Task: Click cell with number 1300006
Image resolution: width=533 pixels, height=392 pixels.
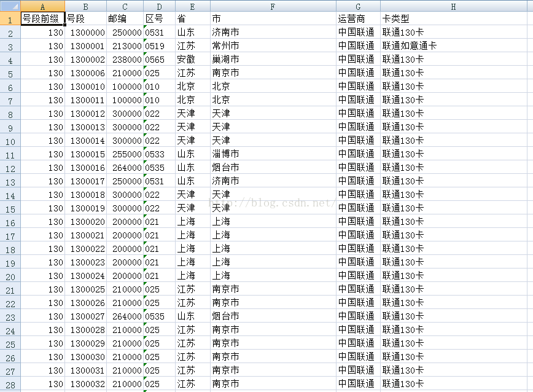Action: 86,73
